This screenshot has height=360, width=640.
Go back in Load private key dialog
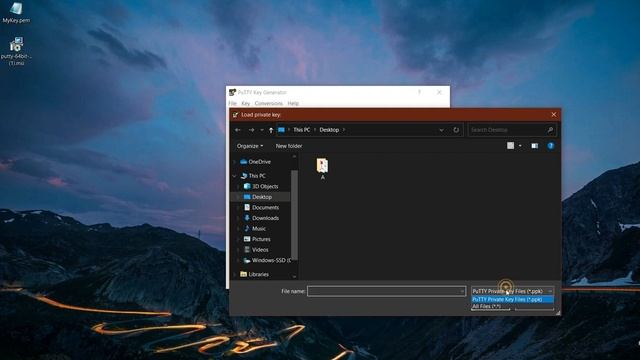point(238,130)
